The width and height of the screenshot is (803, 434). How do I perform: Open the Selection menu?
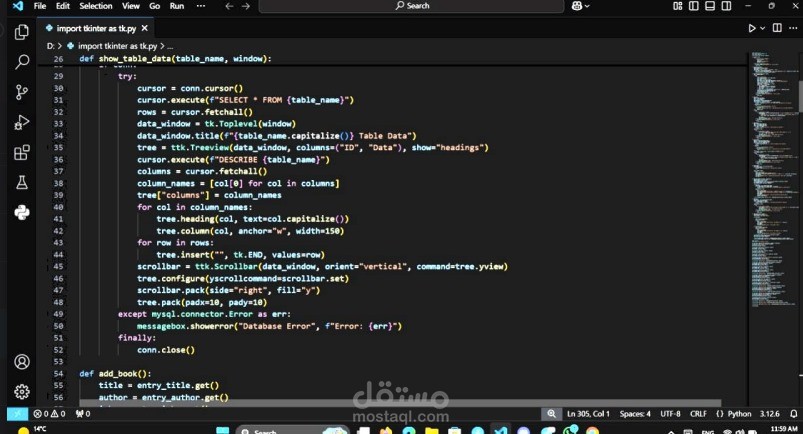[96, 6]
